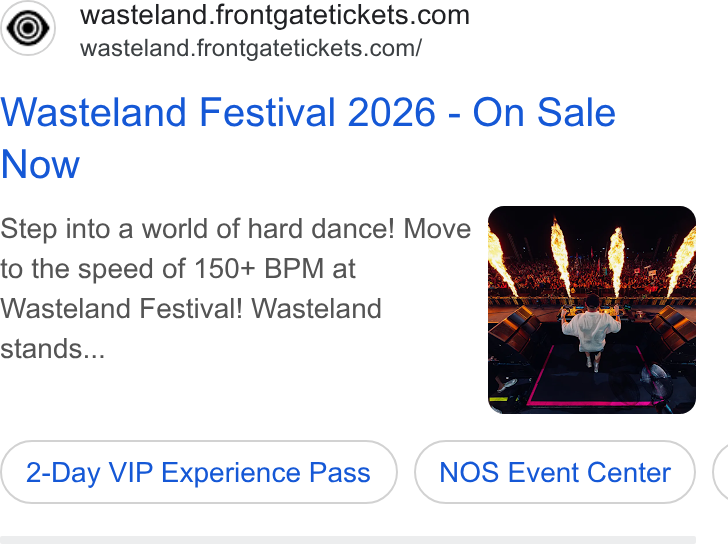The image size is (728, 544).
Task: Click the wasteland.frontgatetickets.com/ URL breadcrumb
Action: (251, 48)
